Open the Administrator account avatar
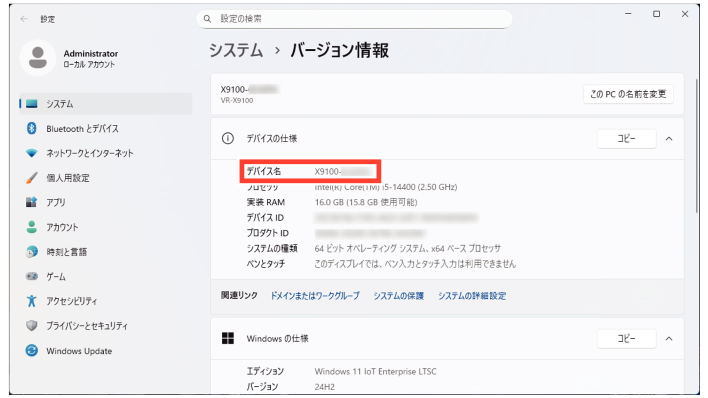This screenshot has width=708, height=398. pos(38,58)
